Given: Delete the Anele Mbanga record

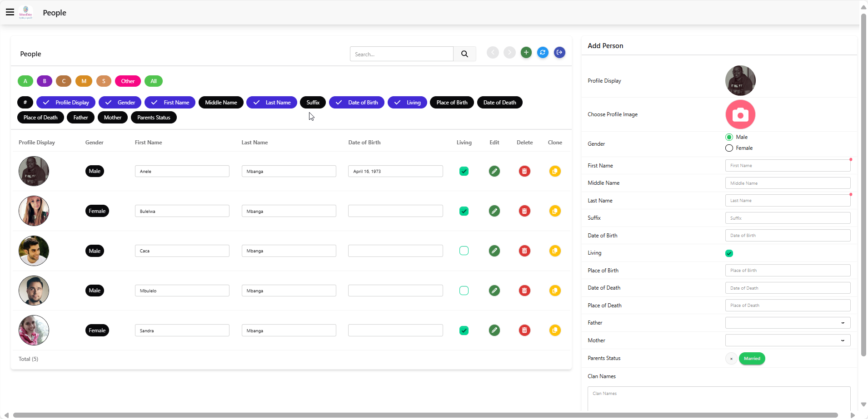Looking at the screenshot, I should pos(524,171).
